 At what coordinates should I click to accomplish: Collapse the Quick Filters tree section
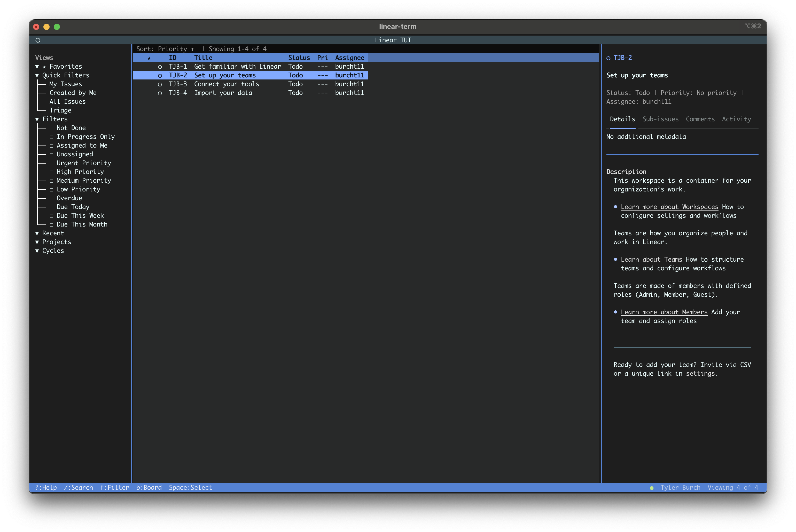(x=37, y=75)
